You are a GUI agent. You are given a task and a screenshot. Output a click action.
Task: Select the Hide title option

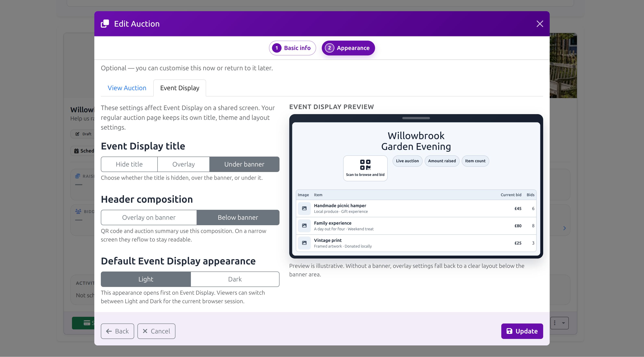(x=129, y=164)
